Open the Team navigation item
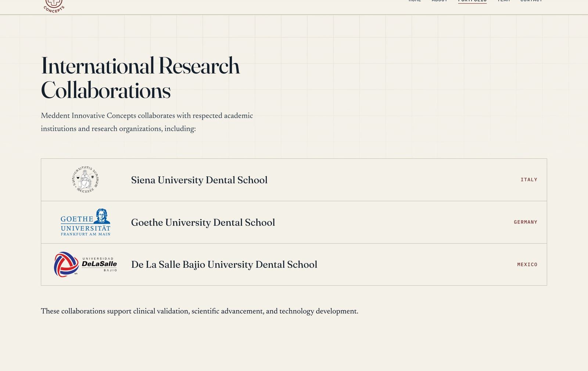588x371 pixels. pos(503,1)
